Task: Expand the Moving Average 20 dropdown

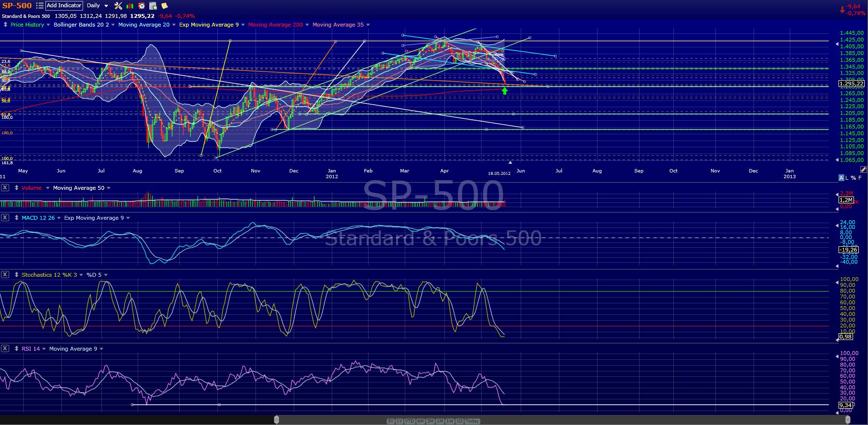Action: click(174, 25)
